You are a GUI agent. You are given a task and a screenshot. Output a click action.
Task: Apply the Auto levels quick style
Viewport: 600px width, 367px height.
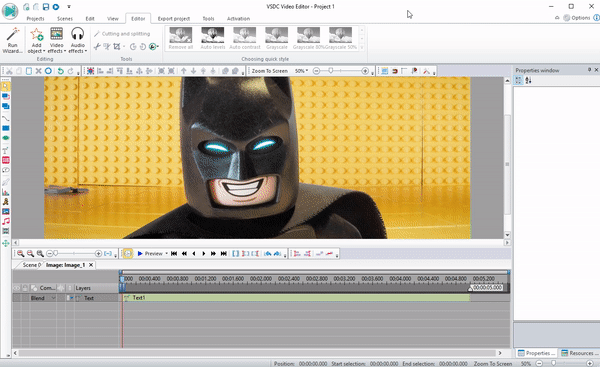point(213,38)
